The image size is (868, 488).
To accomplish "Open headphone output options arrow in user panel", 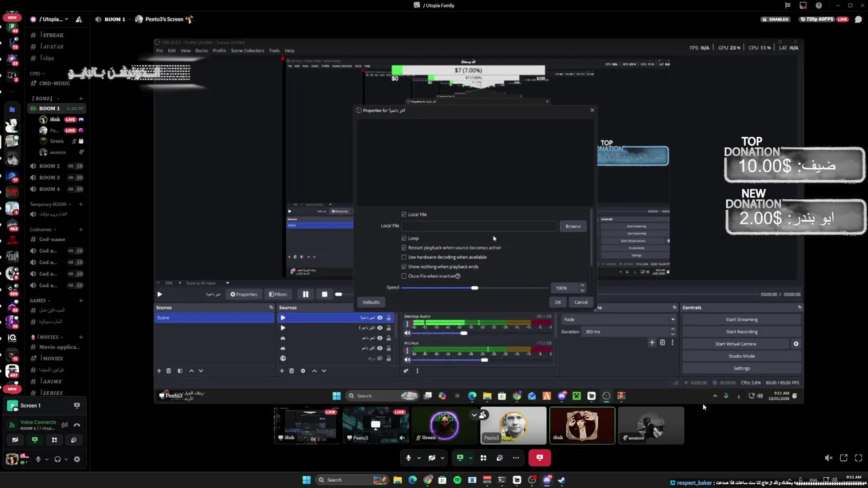I will click(x=66, y=459).
